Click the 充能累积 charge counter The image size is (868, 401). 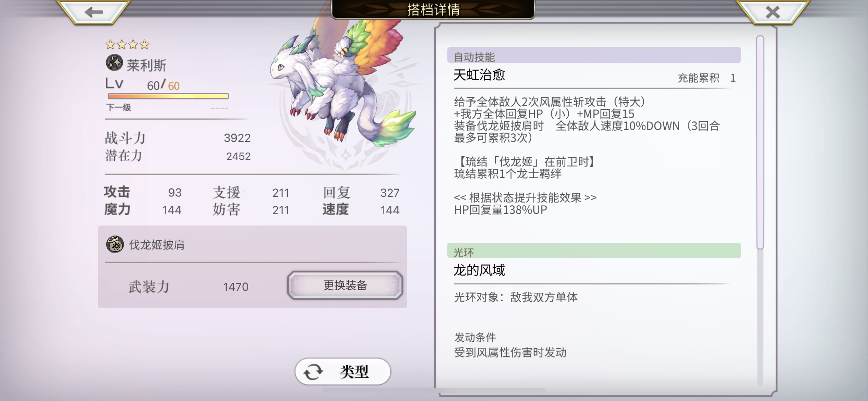point(707,78)
